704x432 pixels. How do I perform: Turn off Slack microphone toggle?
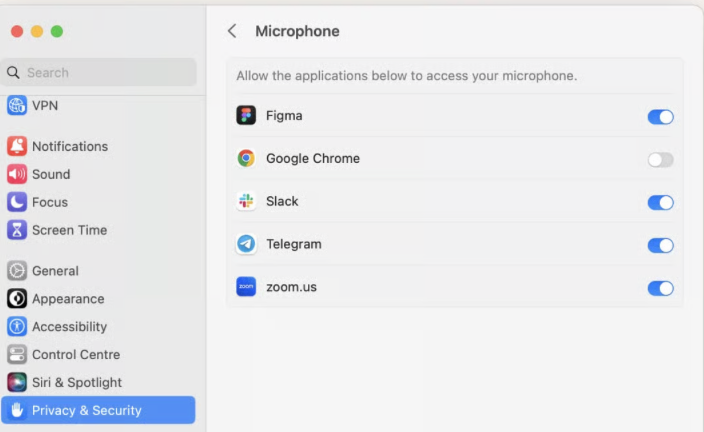point(660,203)
